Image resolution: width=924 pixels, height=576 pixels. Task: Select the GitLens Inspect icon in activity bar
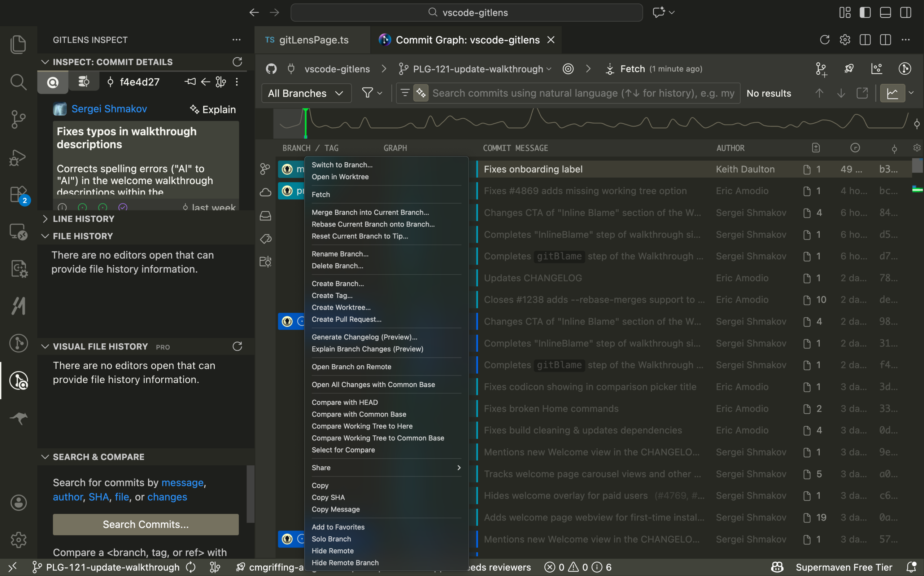click(x=18, y=381)
